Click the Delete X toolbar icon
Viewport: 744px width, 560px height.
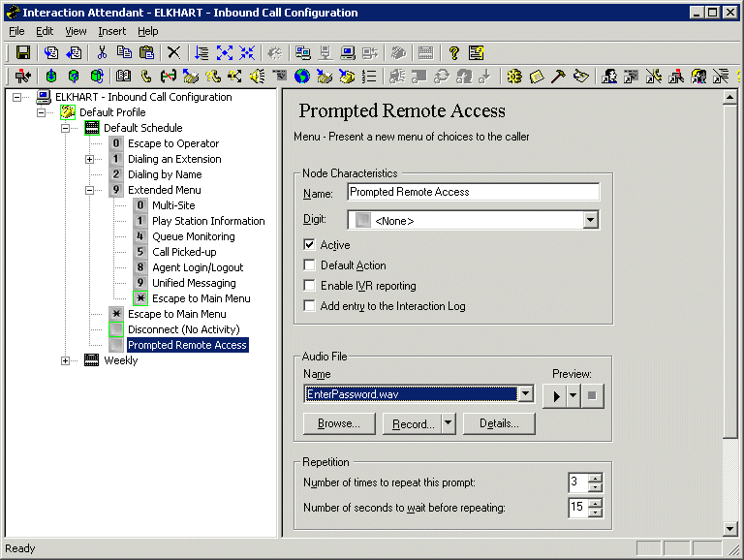173,52
